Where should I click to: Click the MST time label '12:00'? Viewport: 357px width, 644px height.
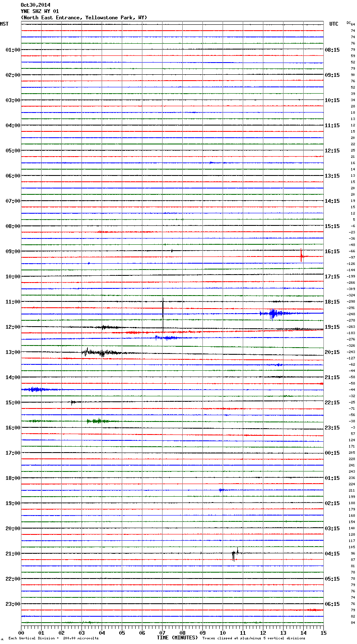point(13,327)
